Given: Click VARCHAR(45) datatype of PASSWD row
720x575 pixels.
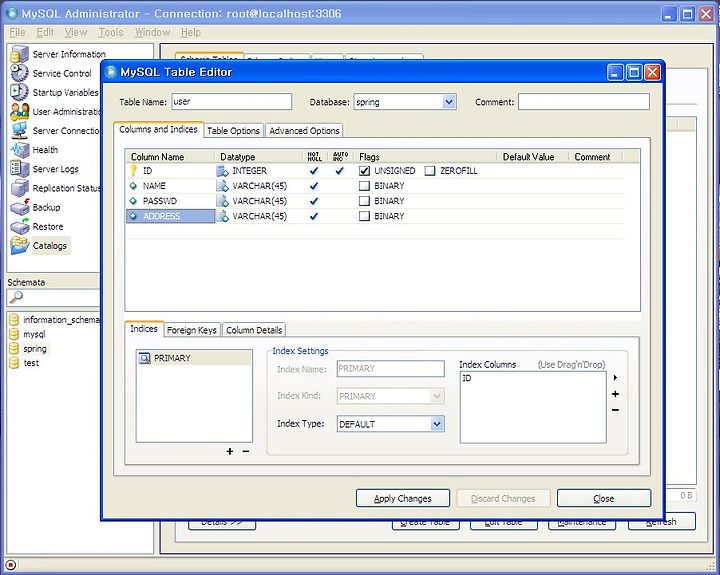Looking at the screenshot, I should point(259,201).
